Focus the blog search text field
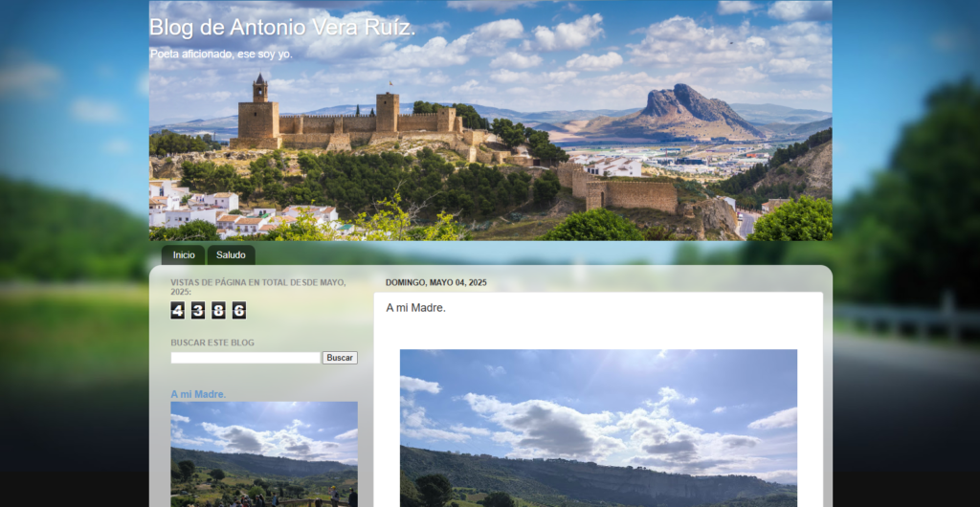This screenshot has width=980, height=507. click(245, 358)
